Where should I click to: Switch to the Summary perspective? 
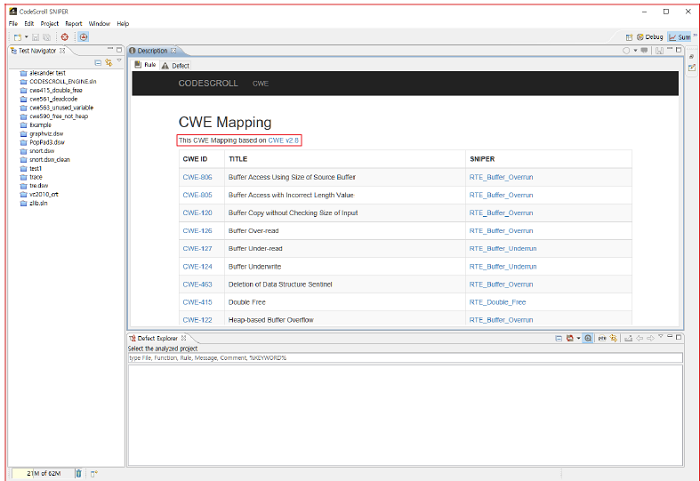tap(679, 37)
